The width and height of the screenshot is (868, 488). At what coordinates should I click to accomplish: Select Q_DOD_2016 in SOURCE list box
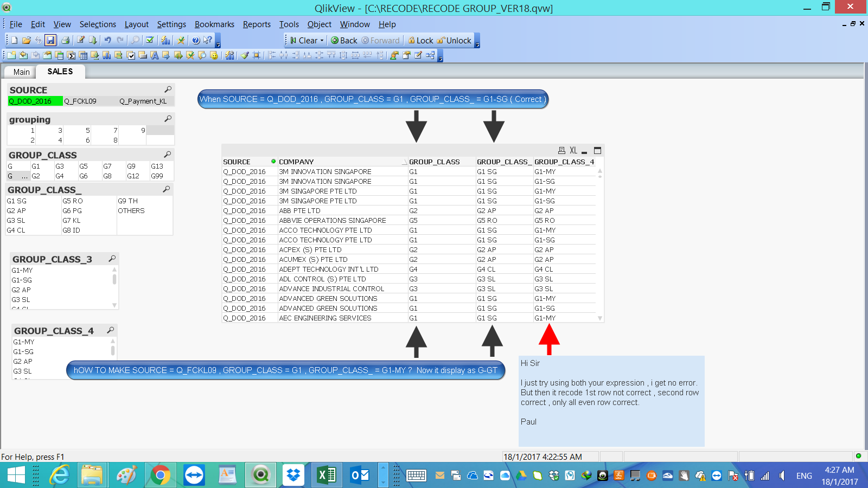pyautogui.click(x=35, y=101)
